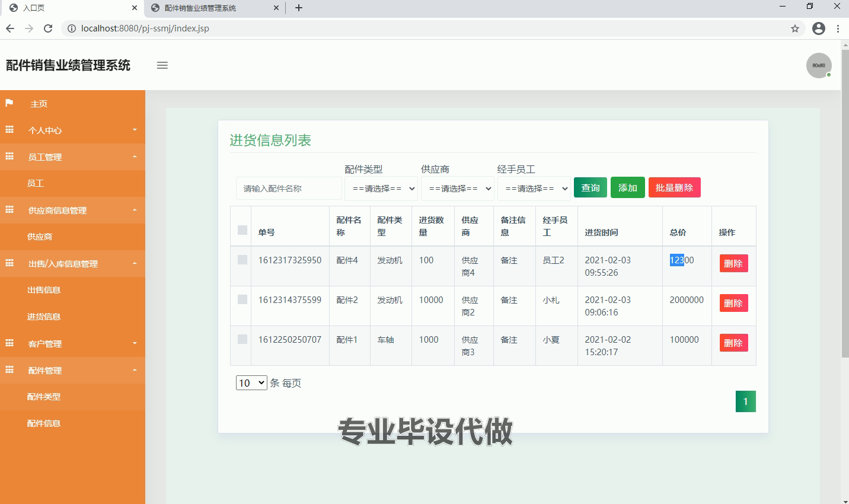Open 员工 submenu item
This screenshot has width=849, height=504.
point(72,183)
